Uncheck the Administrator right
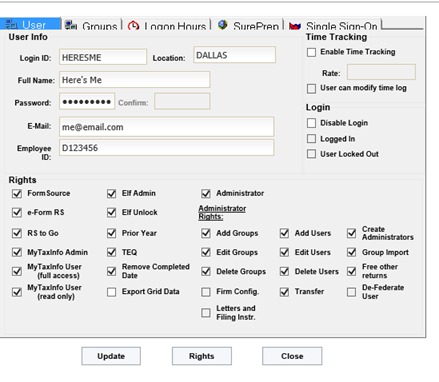The height and width of the screenshot is (382, 439). 206,193
